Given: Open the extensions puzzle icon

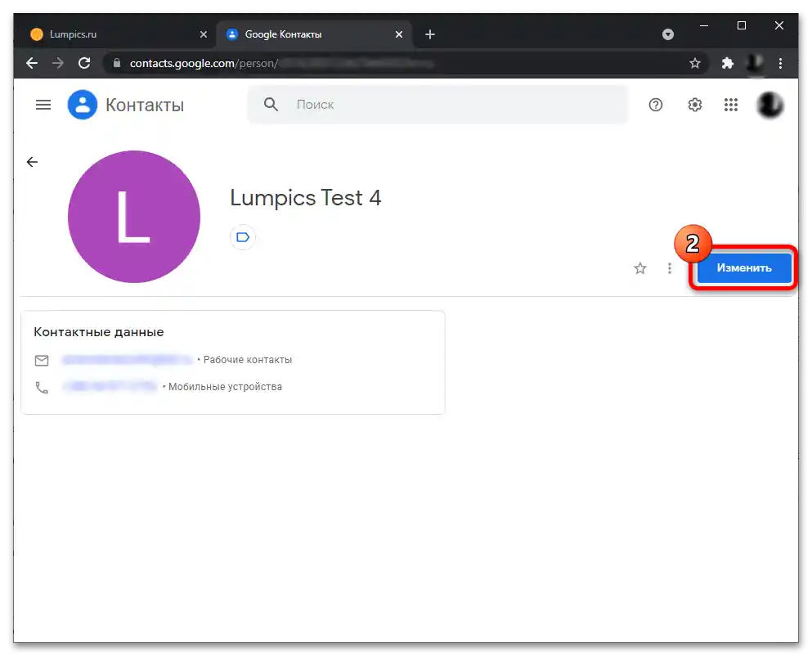Looking at the screenshot, I should point(728,63).
